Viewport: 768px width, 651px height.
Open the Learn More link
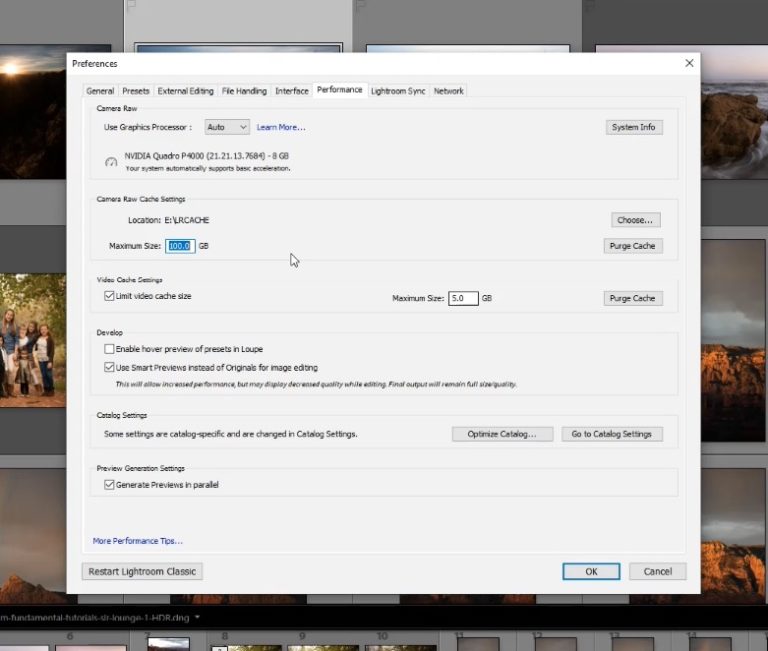[281, 127]
